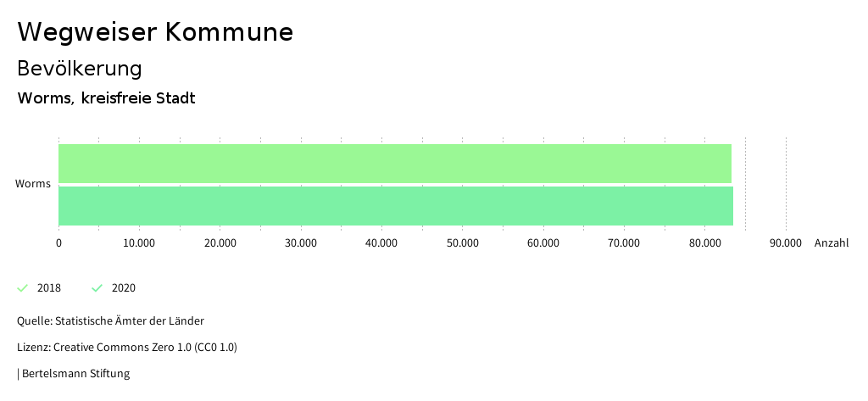This screenshot has width=868, height=401.
Task: Click the Anzahl axis unit label
Action: [x=831, y=243]
